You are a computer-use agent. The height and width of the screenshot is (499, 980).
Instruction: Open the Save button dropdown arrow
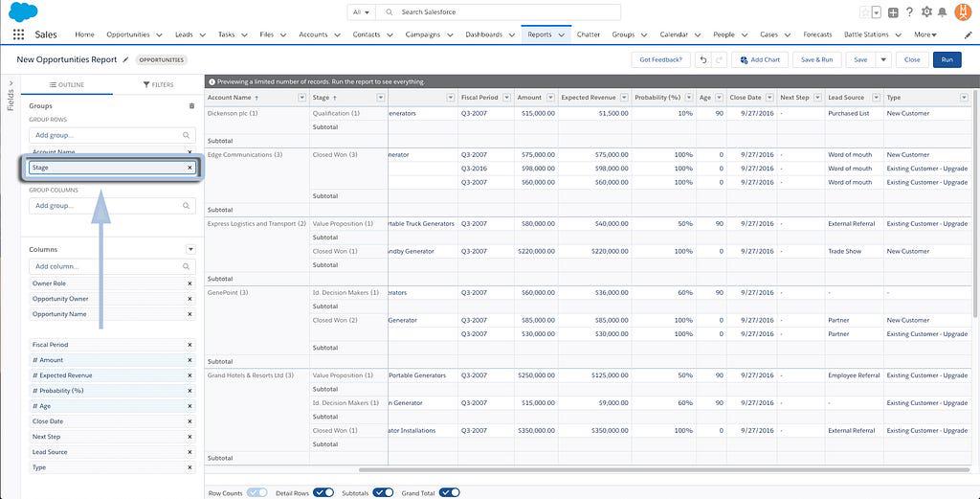[883, 59]
